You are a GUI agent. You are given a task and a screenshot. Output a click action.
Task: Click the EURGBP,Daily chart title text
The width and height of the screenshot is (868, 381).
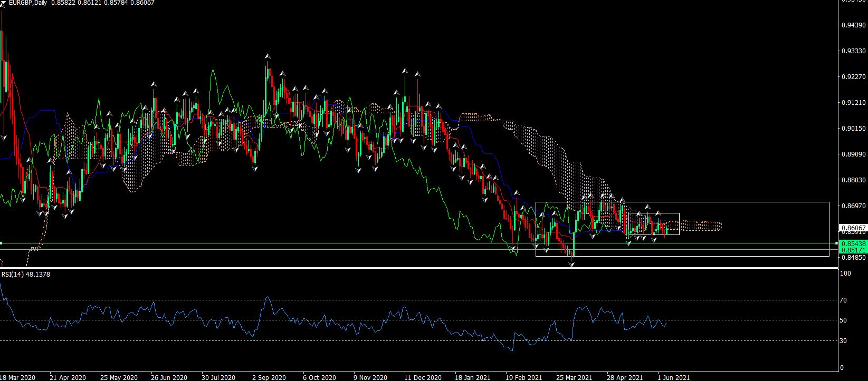(28, 3)
